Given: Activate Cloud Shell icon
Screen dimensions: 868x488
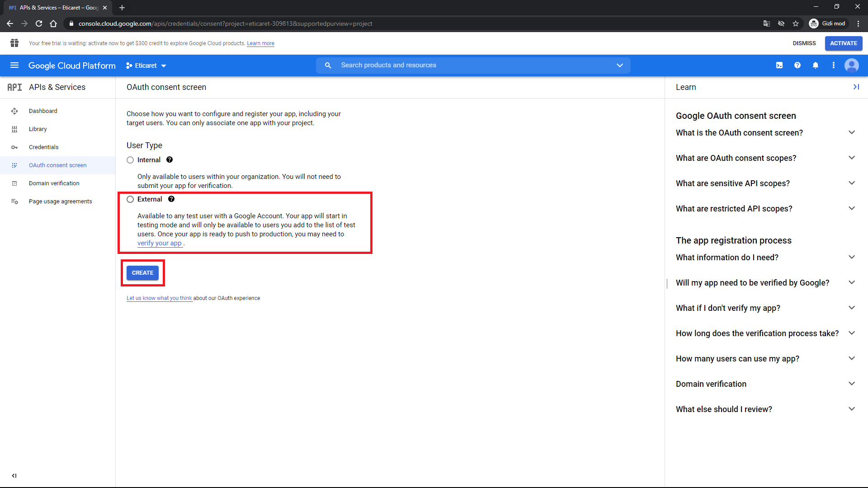Looking at the screenshot, I should pyautogui.click(x=779, y=66).
